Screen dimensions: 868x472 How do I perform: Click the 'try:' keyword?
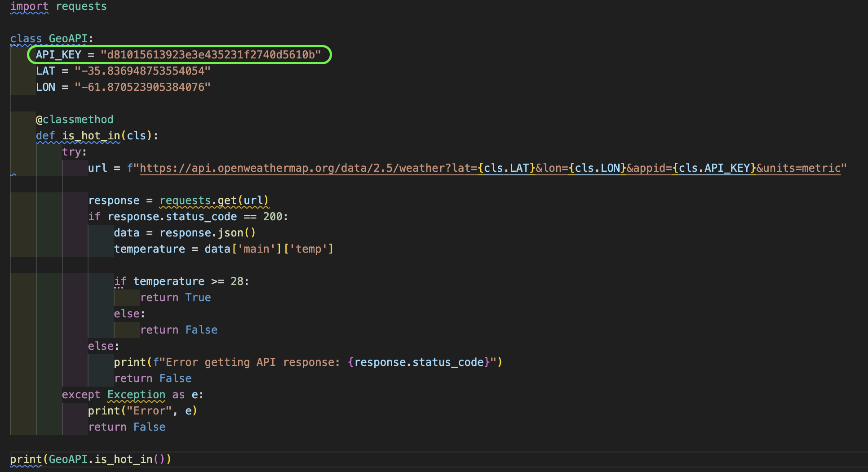(x=75, y=152)
